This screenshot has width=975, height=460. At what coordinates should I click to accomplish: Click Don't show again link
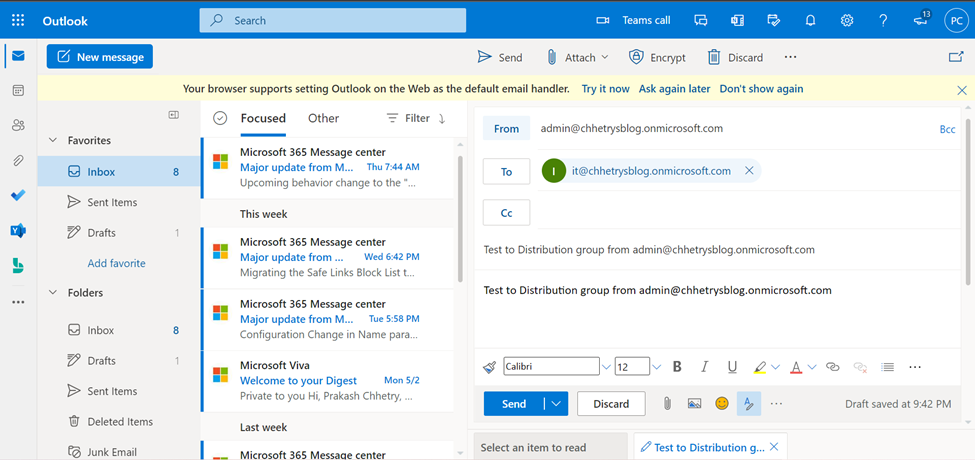tap(761, 89)
